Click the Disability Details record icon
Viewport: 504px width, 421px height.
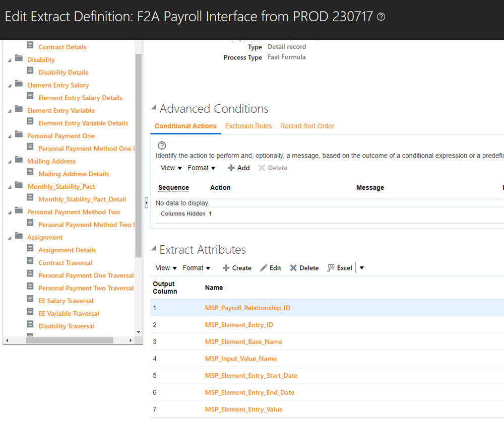[30, 71]
